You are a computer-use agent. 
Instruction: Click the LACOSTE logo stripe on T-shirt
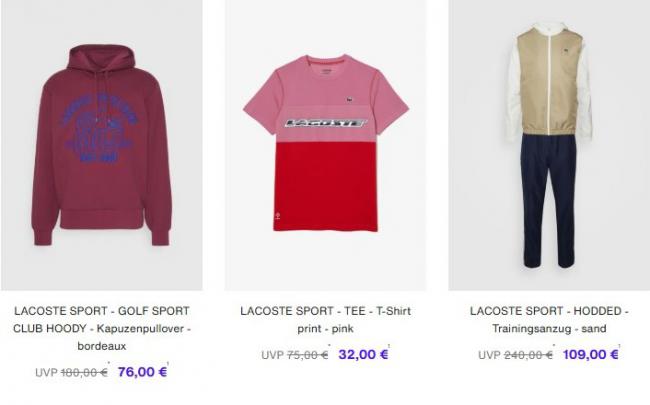click(x=326, y=123)
